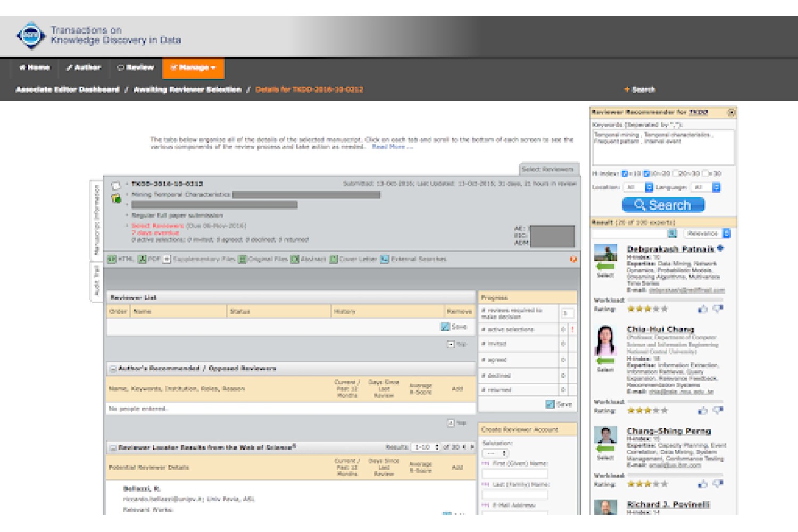This screenshot has width=798, height=532.
Task: Click the blue Search button
Action: click(x=663, y=205)
